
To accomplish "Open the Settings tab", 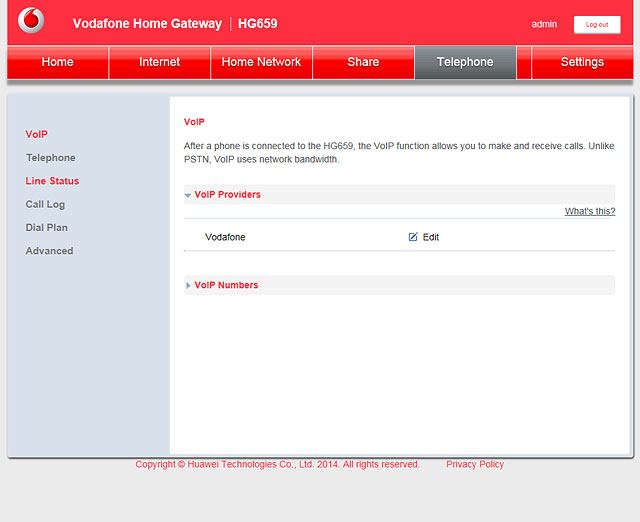I will point(582,62).
